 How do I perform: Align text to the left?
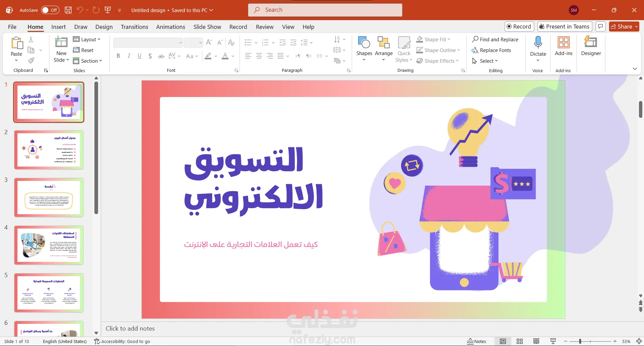248,56
